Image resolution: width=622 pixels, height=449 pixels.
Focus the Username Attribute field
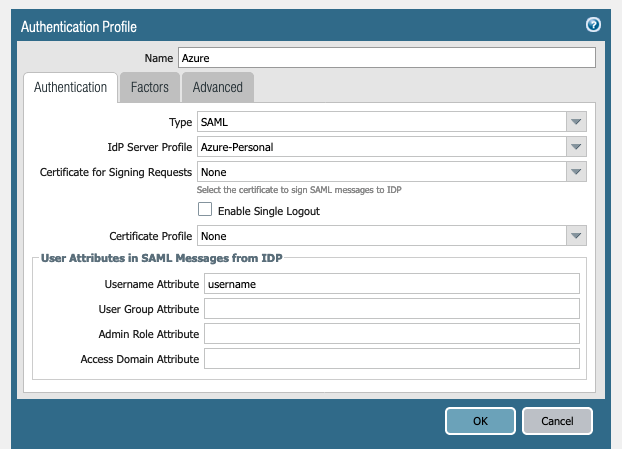[x=392, y=284]
